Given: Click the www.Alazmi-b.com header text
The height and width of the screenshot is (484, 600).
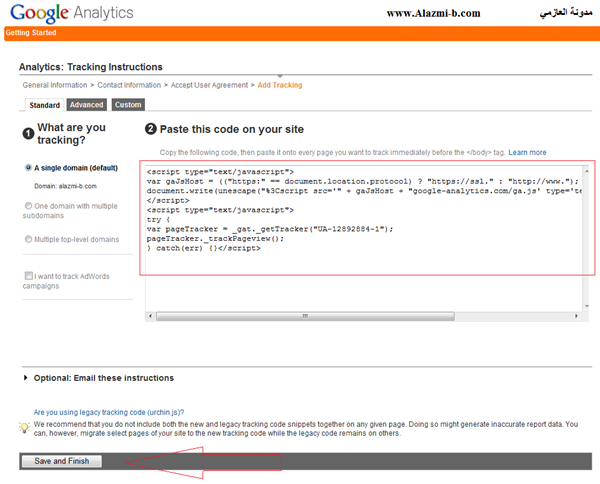Looking at the screenshot, I should pyautogui.click(x=433, y=13).
